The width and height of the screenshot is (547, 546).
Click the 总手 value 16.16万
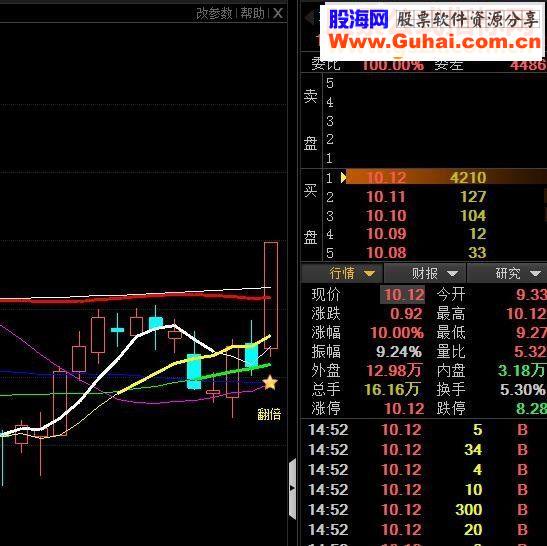(391, 389)
